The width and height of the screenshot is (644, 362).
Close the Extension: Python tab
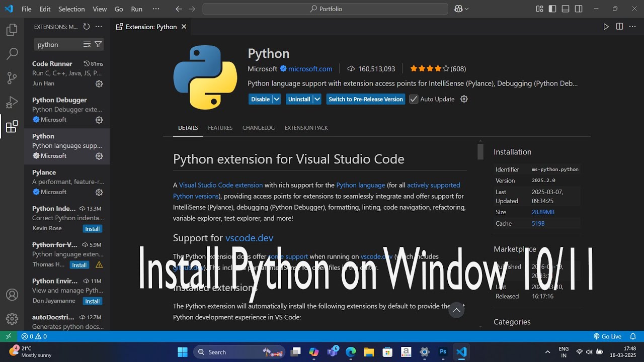[184, 27]
